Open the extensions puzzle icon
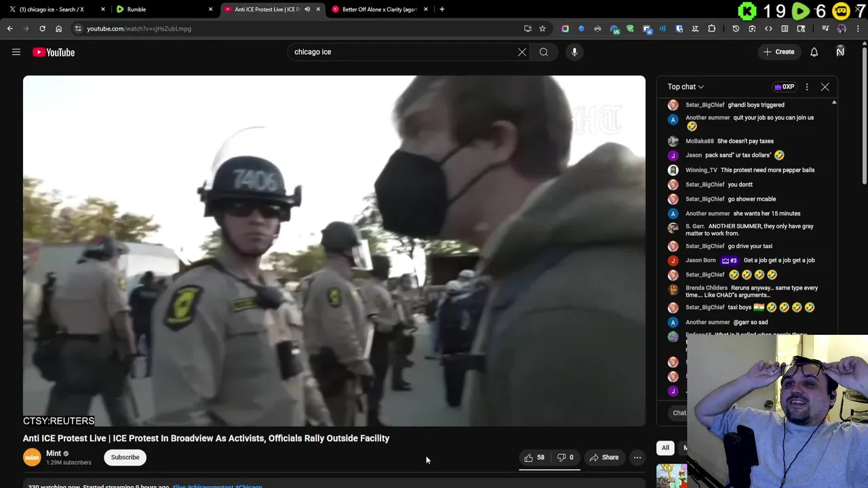This screenshot has width=868, height=488. (711, 28)
